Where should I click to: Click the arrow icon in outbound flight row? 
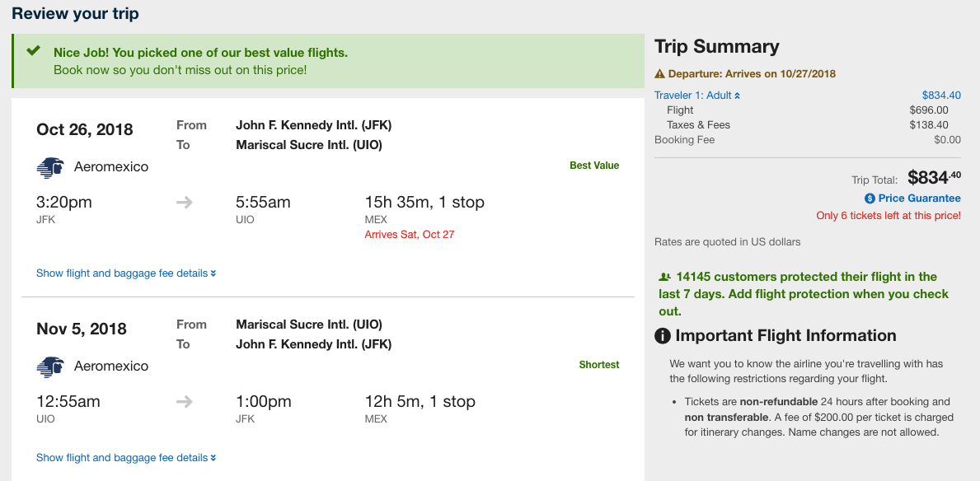(x=185, y=203)
